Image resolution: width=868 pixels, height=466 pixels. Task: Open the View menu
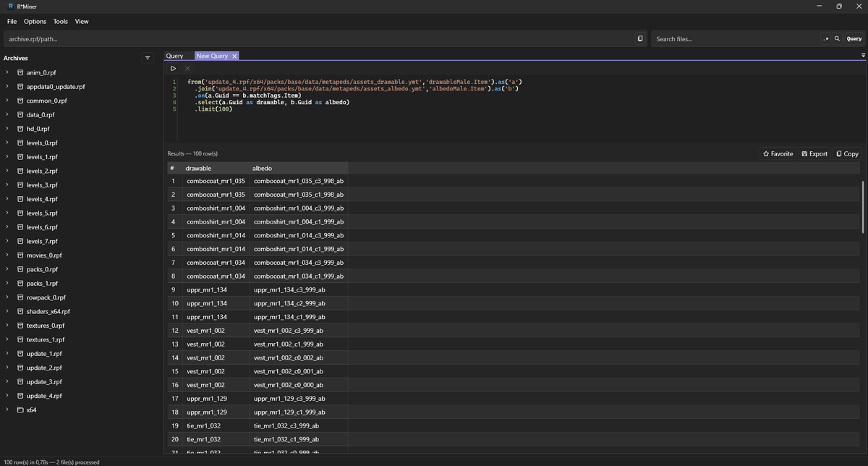pyautogui.click(x=82, y=22)
